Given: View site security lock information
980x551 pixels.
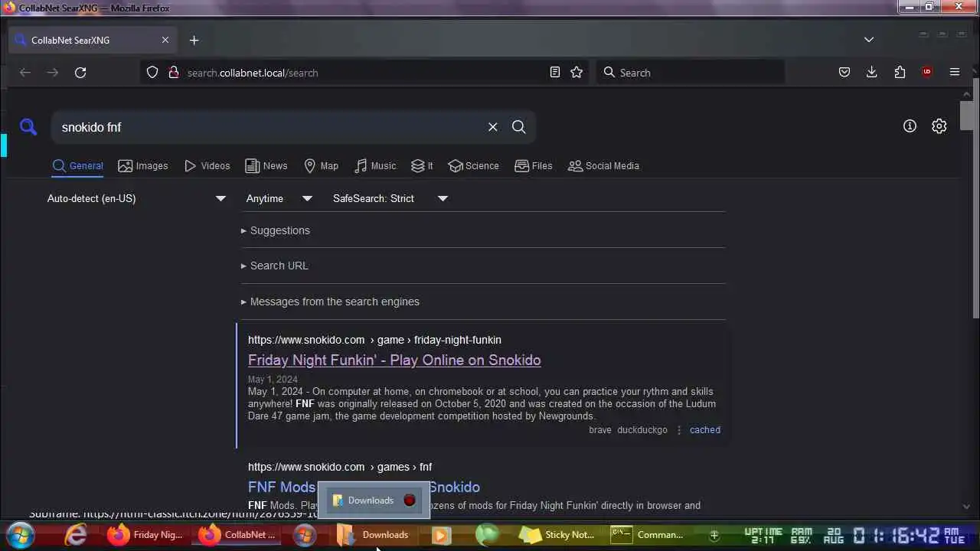Looking at the screenshot, I should click(174, 73).
